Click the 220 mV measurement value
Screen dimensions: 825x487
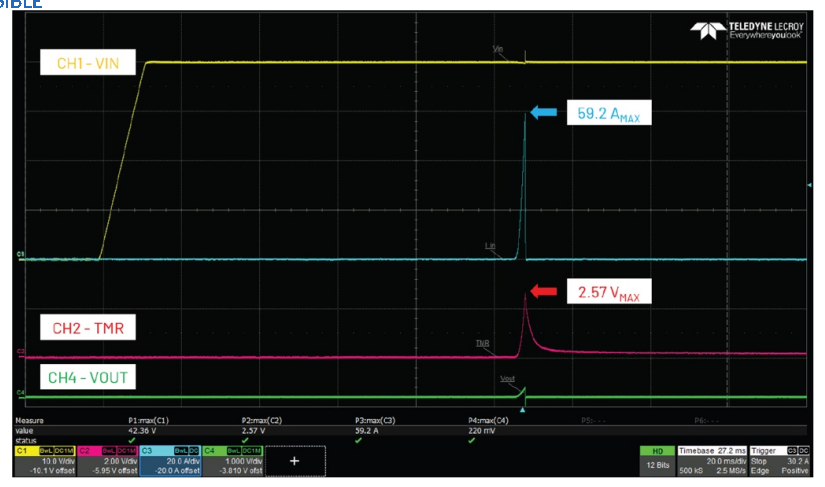point(481,431)
